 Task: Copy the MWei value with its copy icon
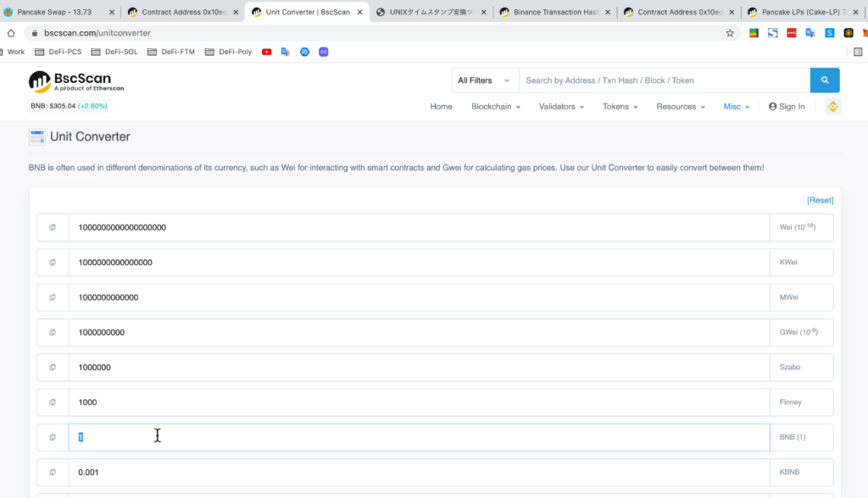coord(53,297)
